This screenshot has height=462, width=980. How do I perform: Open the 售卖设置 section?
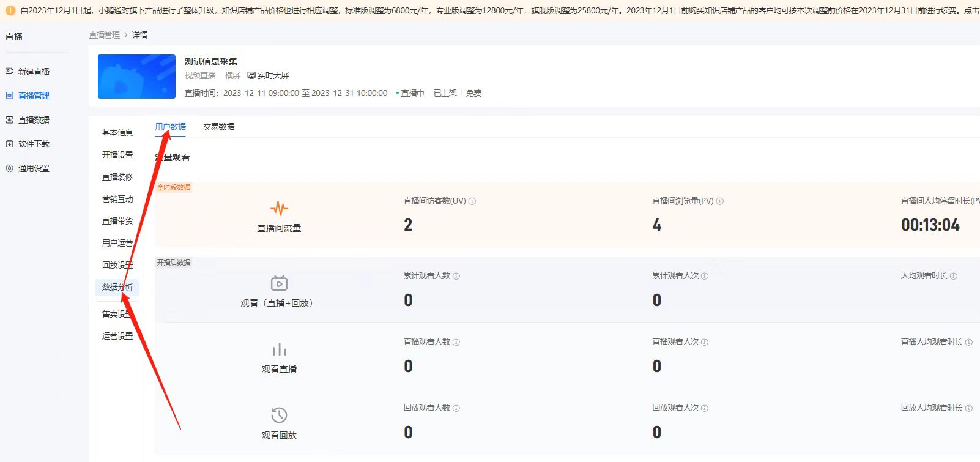(x=117, y=314)
